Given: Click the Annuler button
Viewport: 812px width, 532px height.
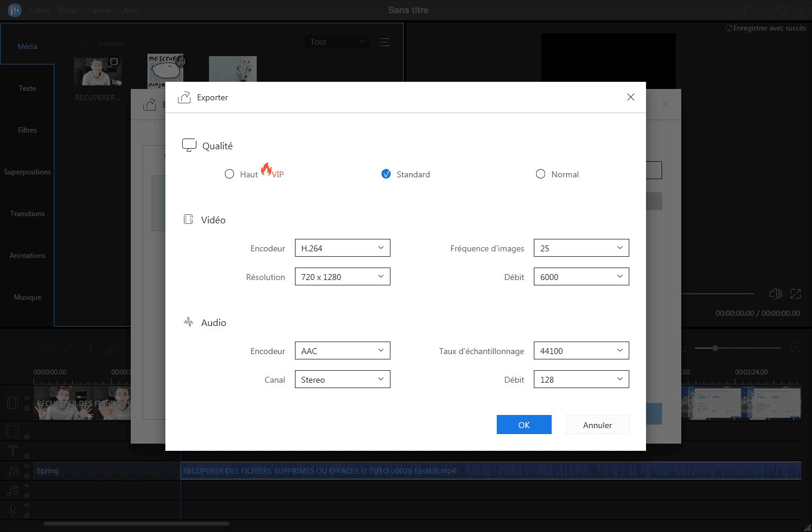Looking at the screenshot, I should pos(598,425).
